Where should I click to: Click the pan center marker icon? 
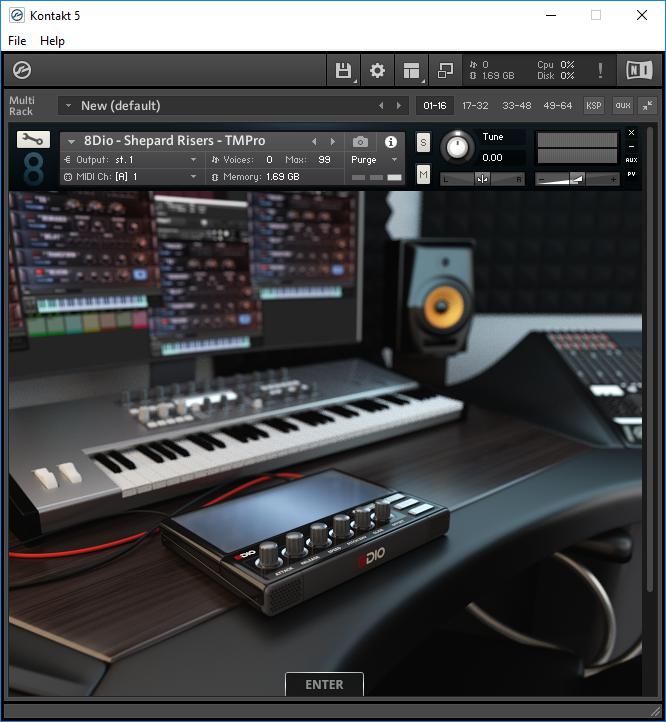click(x=482, y=179)
